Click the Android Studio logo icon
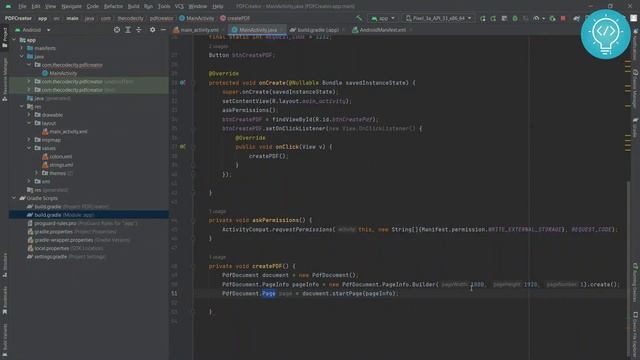640x360 pixels. [8, 6]
